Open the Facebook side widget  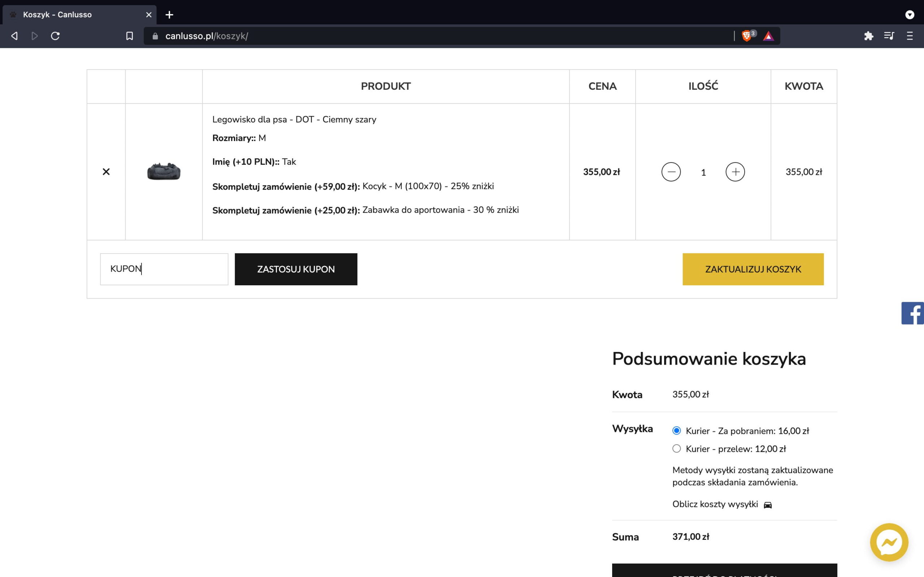(912, 313)
